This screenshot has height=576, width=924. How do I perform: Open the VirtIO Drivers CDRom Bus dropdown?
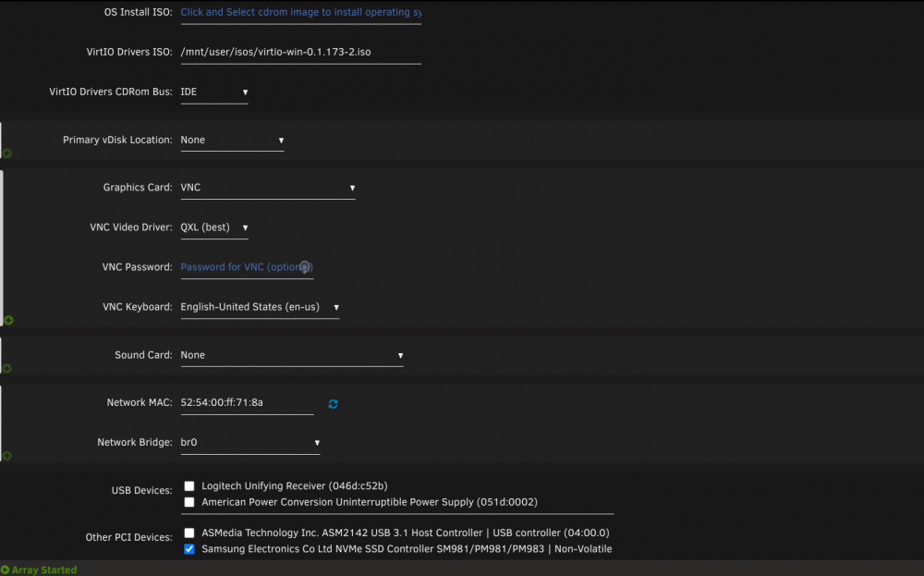[214, 92]
